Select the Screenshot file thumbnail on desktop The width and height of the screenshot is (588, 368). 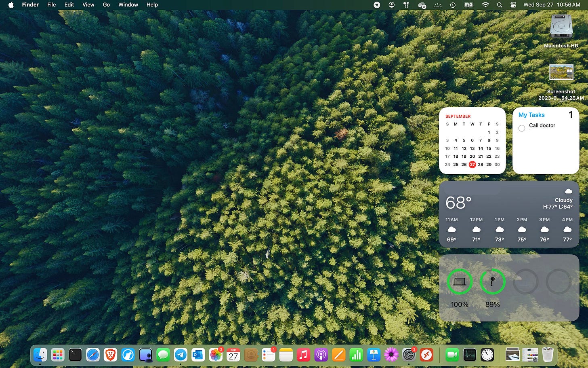click(x=561, y=73)
